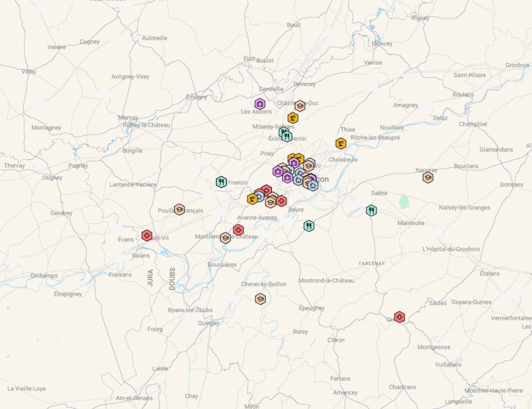The height and width of the screenshot is (409, 532).
Task: Click the yellow industry marker above Avanne-Aveney
Action: (x=252, y=199)
